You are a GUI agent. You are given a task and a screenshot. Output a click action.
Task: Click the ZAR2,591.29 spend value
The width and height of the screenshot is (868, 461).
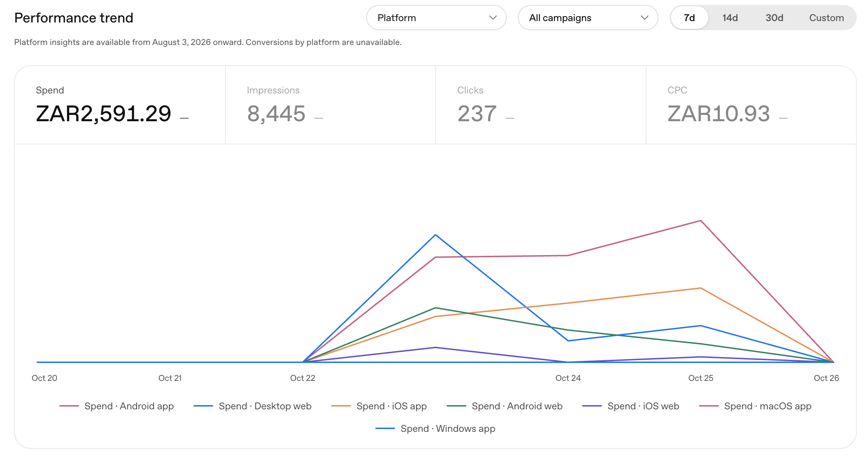pyautogui.click(x=104, y=114)
